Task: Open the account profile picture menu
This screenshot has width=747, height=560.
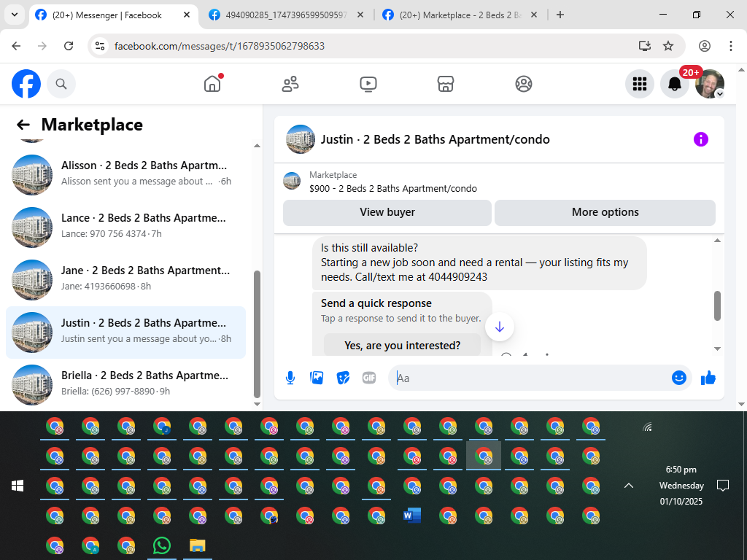Action: click(x=710, y=84)
